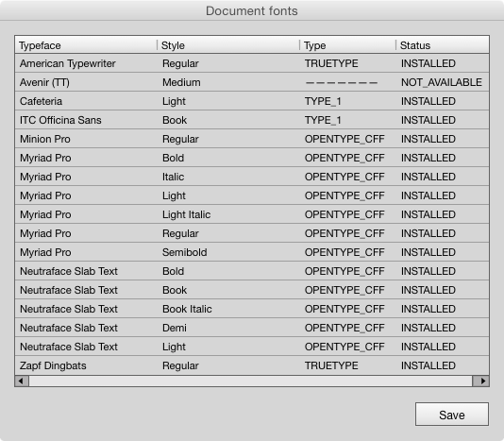The height and width of the screenshot is (441, 504).
Task: Select the Minion Pro typeface cell
Action: (45, 139)
